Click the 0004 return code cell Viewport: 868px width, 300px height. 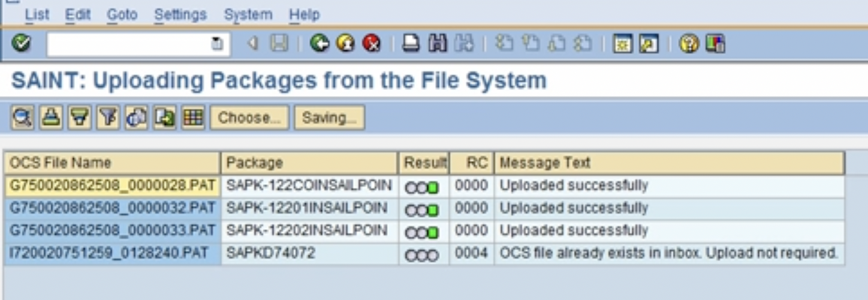point(472,254)
